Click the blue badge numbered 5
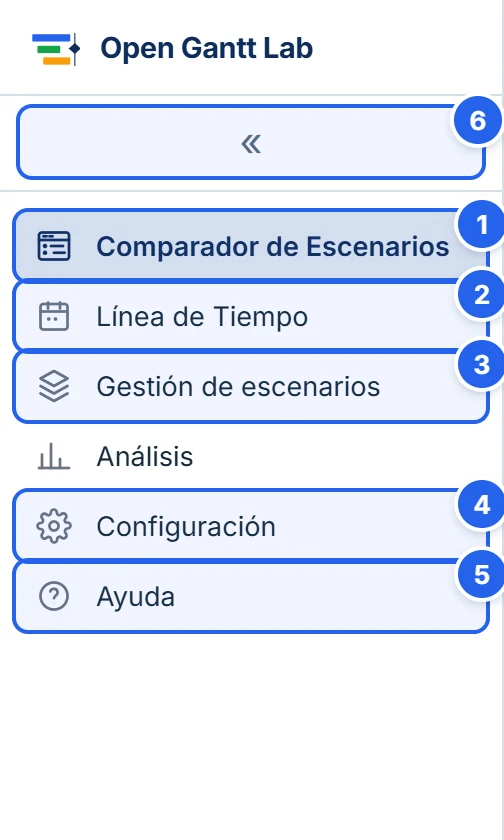 pos(482,575)
